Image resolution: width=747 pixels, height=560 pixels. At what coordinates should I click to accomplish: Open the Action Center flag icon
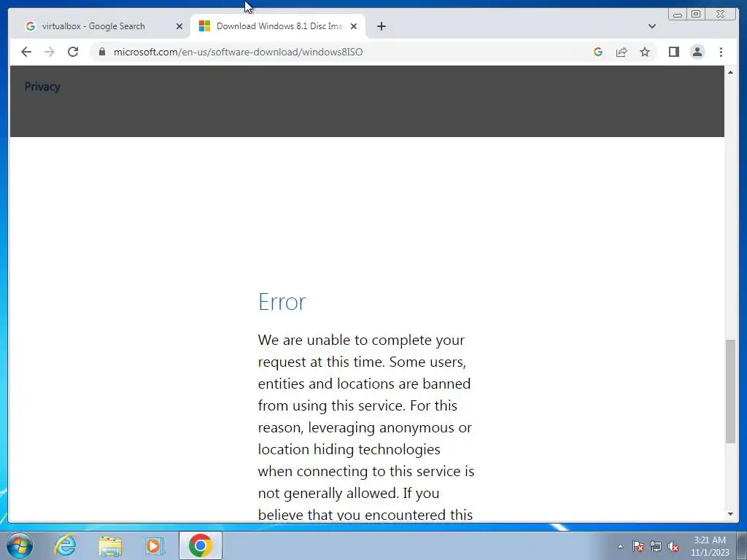(638, 546)
